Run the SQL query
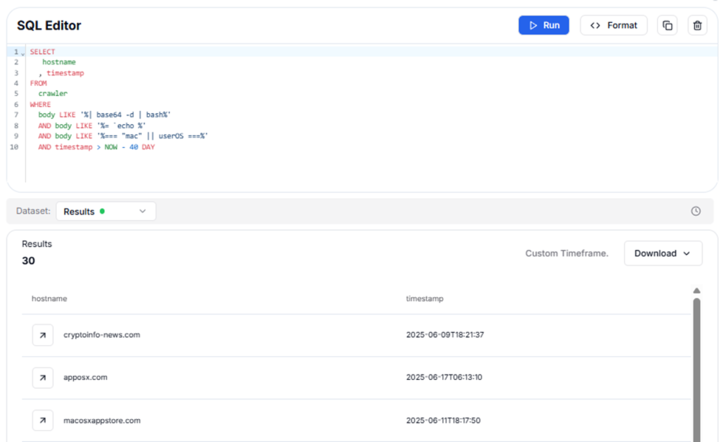Viewport: 720px width, 442px height. (544, 25)
